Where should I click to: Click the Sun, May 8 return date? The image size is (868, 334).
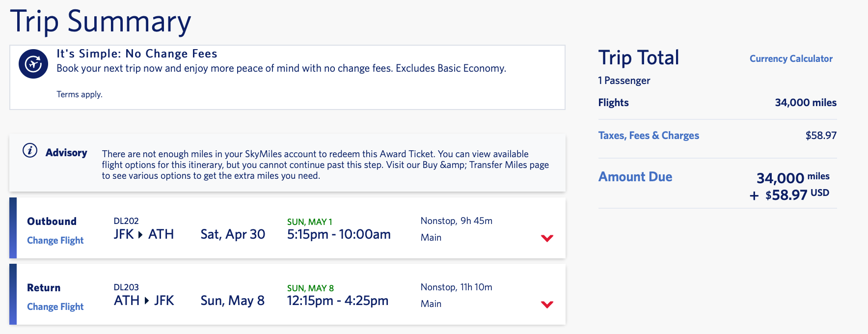click(x=232, y=301)
